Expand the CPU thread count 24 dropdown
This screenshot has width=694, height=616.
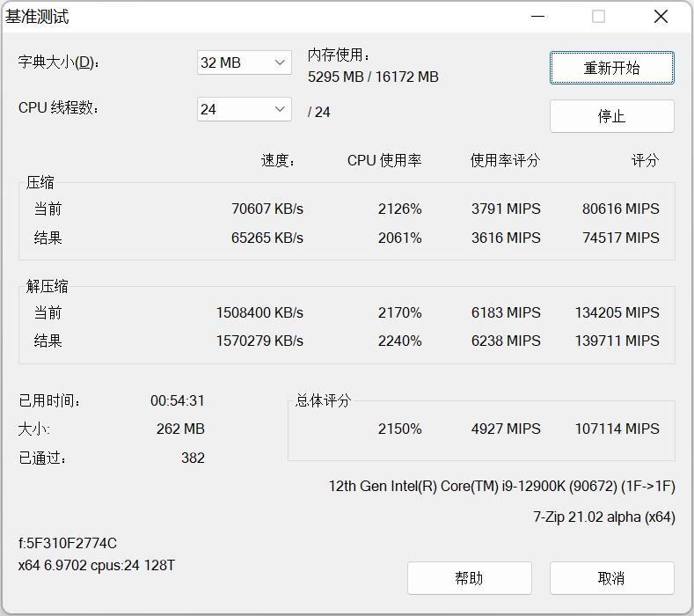coord(245,109)
